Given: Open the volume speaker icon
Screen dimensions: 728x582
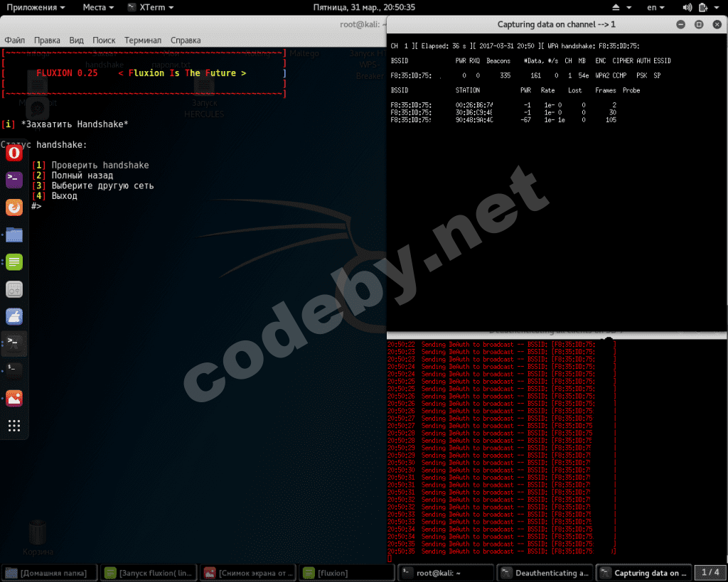Looking at the screenshot, I should 687,7.
